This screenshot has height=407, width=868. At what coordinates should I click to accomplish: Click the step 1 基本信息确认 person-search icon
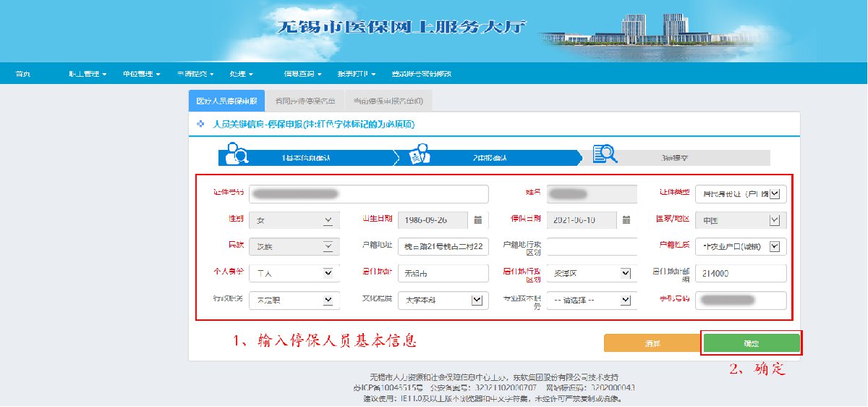(x=236, y=154)
